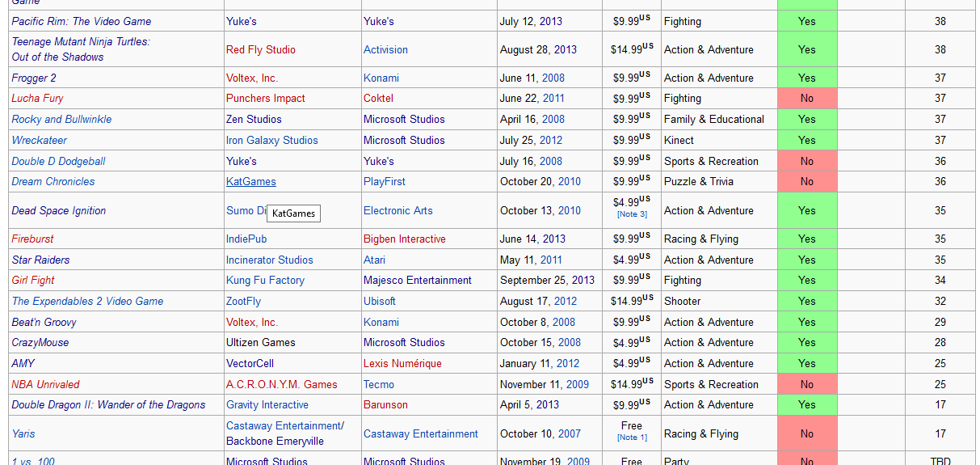This screenshot has height=465, width=980.
Task: Open Note 3 under Dead Space Ignition price
Action: pos(632,214)
